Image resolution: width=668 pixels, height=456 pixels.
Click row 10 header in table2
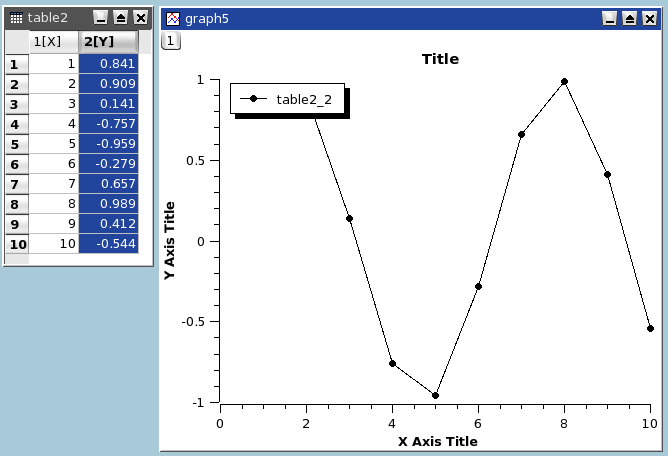[x=18, y=243]
